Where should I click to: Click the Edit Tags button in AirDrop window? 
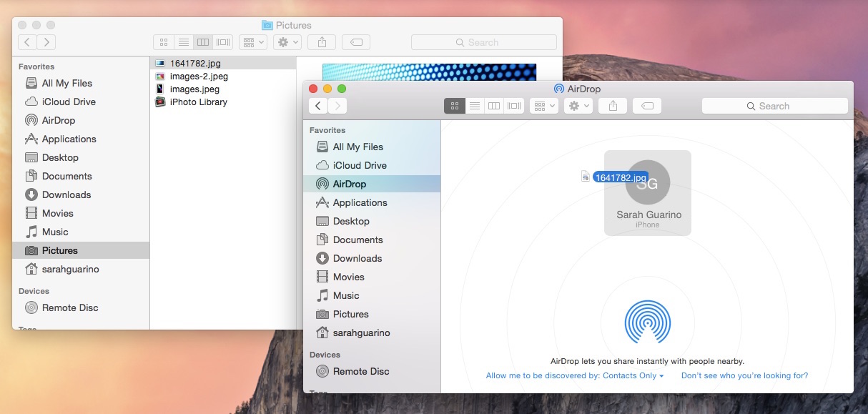(x=647, y=106)
